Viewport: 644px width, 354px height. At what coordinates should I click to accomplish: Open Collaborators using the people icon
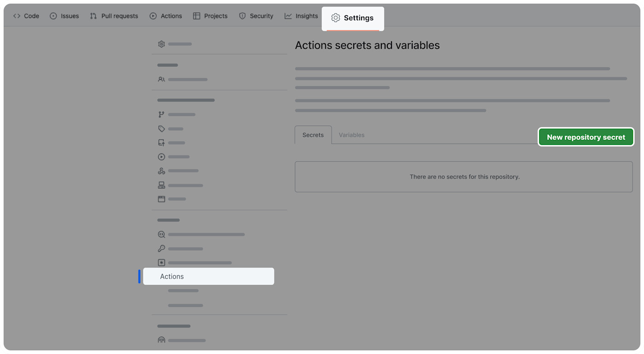pos(161,79)
